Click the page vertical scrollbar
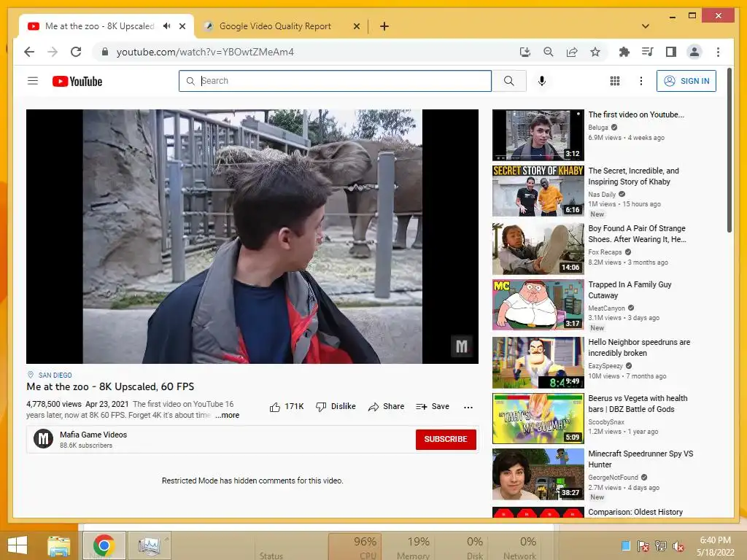This screenshot has height=560, width=747. click(729, 150)
